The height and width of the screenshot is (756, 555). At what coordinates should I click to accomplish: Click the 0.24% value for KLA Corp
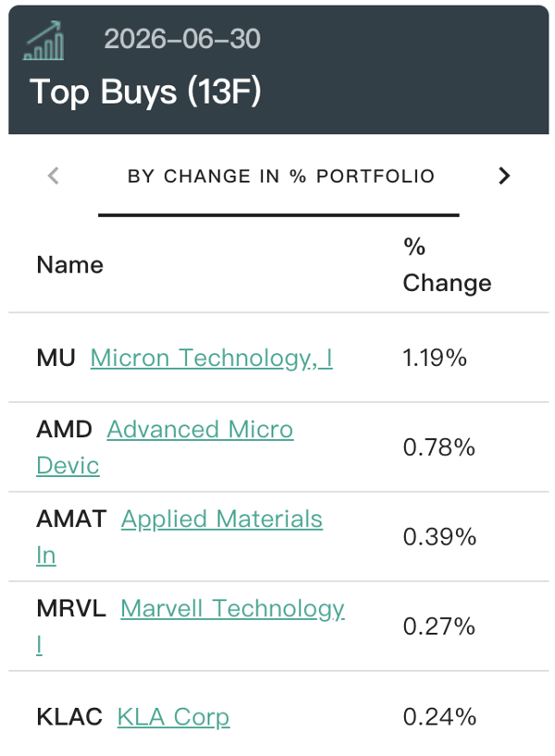pos(439,717)
